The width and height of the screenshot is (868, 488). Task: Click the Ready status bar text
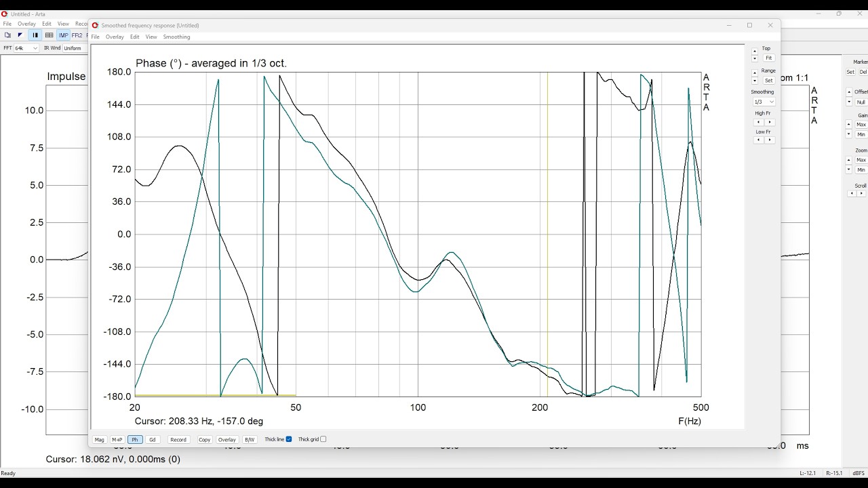click(8, 473)
